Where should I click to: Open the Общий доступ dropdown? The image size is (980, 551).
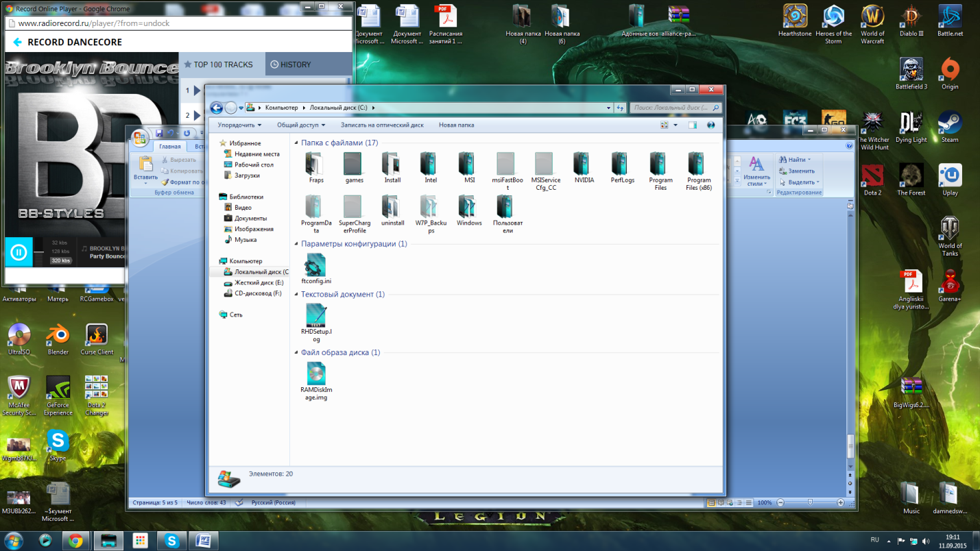(x=301, y=125)
